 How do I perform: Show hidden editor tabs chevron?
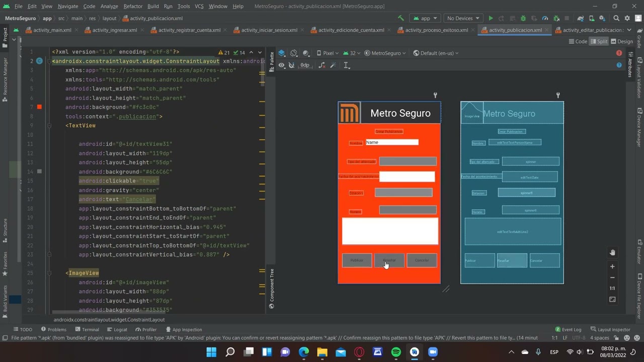point(629,30)
